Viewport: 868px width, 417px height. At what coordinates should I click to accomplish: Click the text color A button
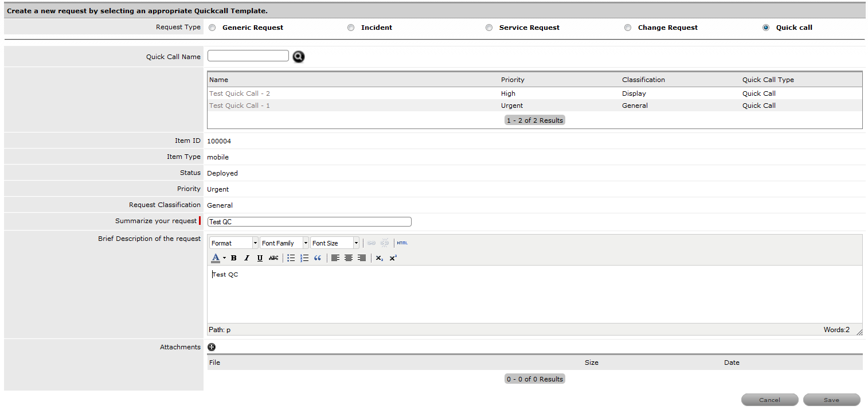pos(216,258)
